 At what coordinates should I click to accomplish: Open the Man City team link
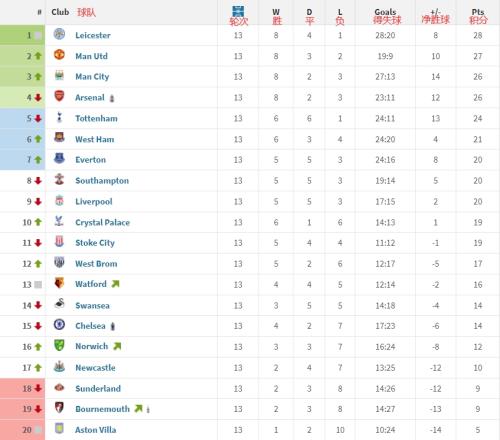pos(92,77)
